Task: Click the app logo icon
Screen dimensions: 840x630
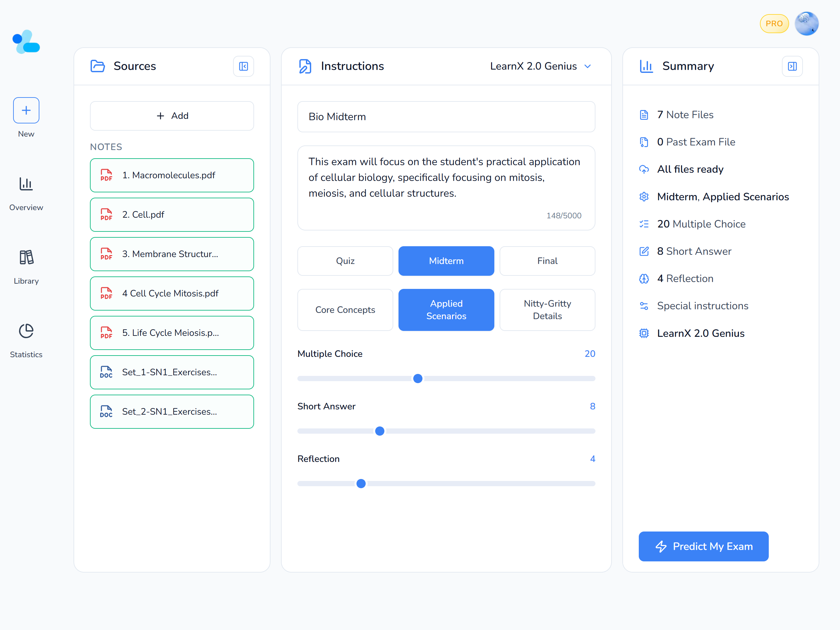Action: [x=26, y=42]
